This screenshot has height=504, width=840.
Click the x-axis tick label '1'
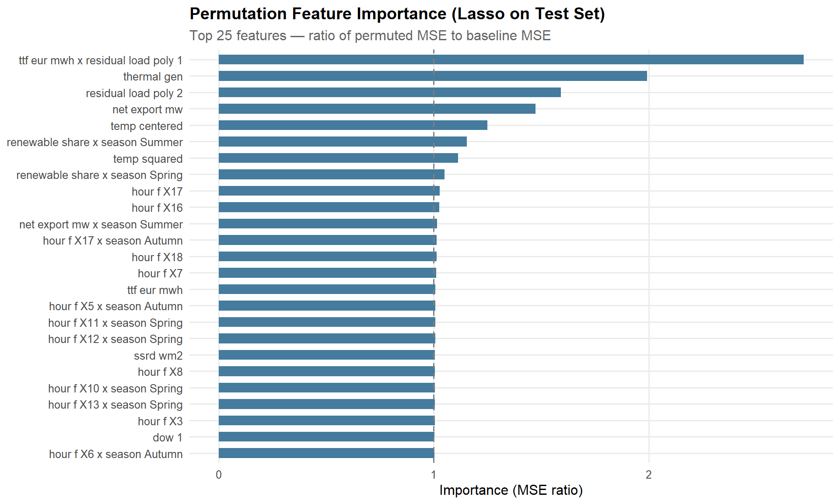point(434,475)
